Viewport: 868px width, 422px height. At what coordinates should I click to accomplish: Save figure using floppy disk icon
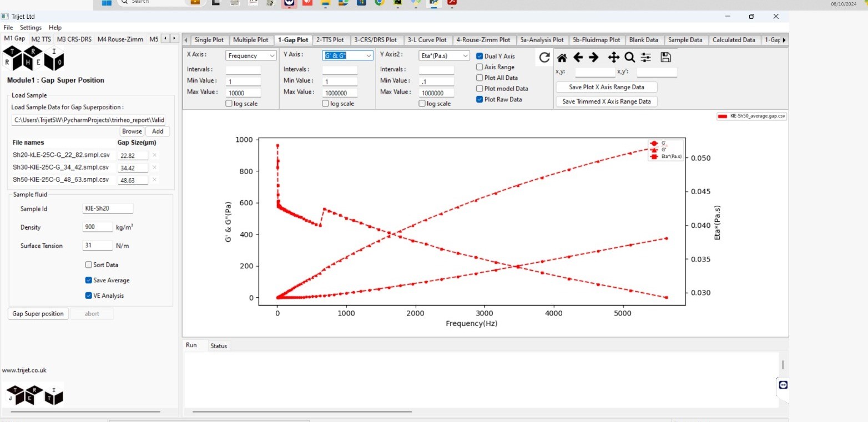[666, 58]
